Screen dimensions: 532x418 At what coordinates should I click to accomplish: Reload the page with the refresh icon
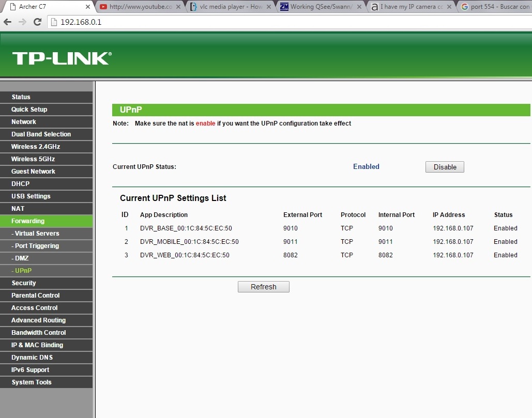(37, 22)
